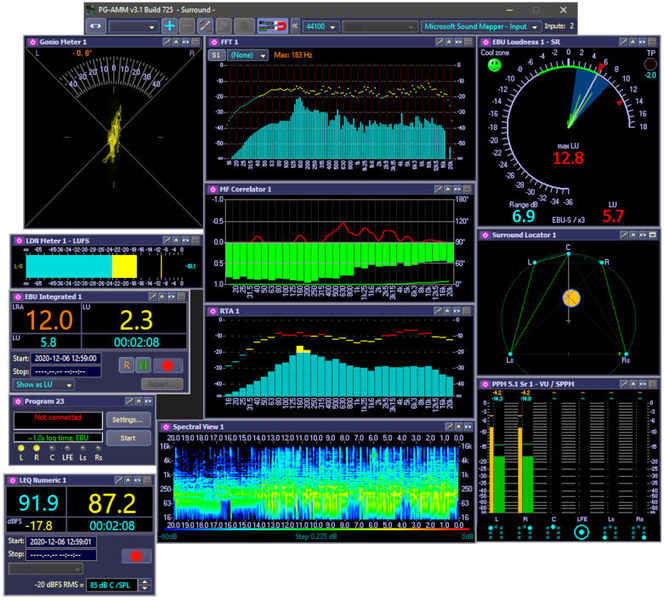Toggle C channel indicator in Program 23
The height and width of the screenshot is (600, 664).
point(52,448)
